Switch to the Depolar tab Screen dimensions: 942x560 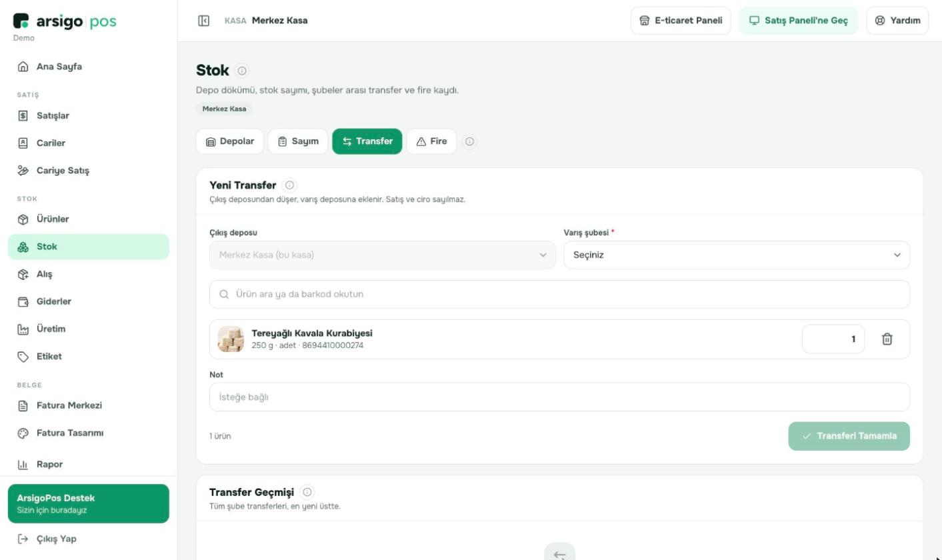click(x=230, y=141)
